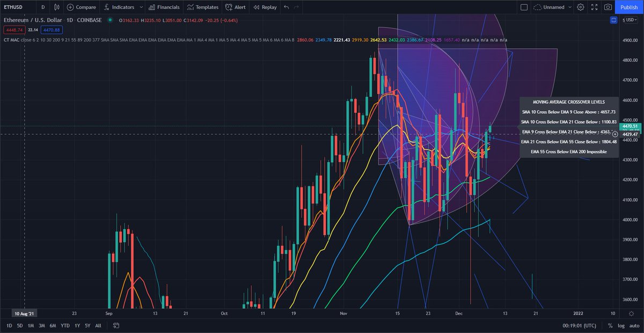The image size is (644, 333).
Task: Click the MOVING AVERAGE CROSSOVER LEVELS header
Action: [569, 102]
